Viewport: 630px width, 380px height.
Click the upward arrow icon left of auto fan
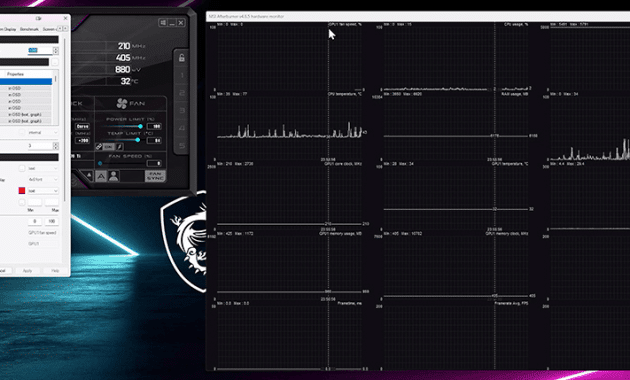89,176
